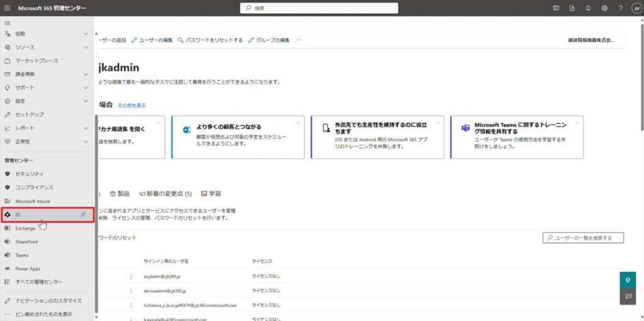
Task: Expand the サポート navigation section
Action: click(x=86, y=87)
